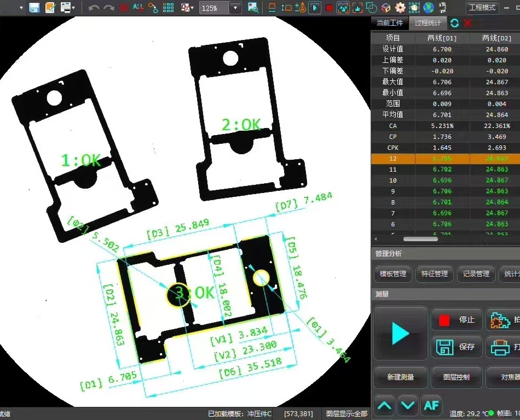Click the 3:OK label on measured part

click(x=194, y=293)
